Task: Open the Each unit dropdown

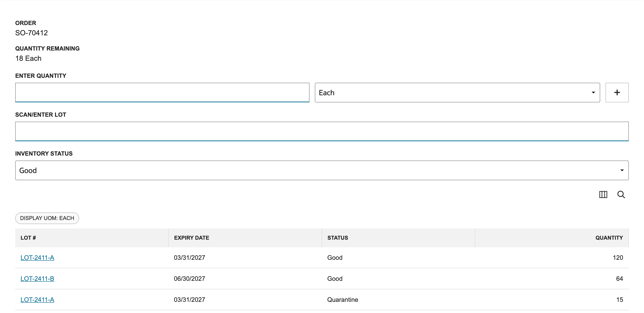Action: (457, 93)
